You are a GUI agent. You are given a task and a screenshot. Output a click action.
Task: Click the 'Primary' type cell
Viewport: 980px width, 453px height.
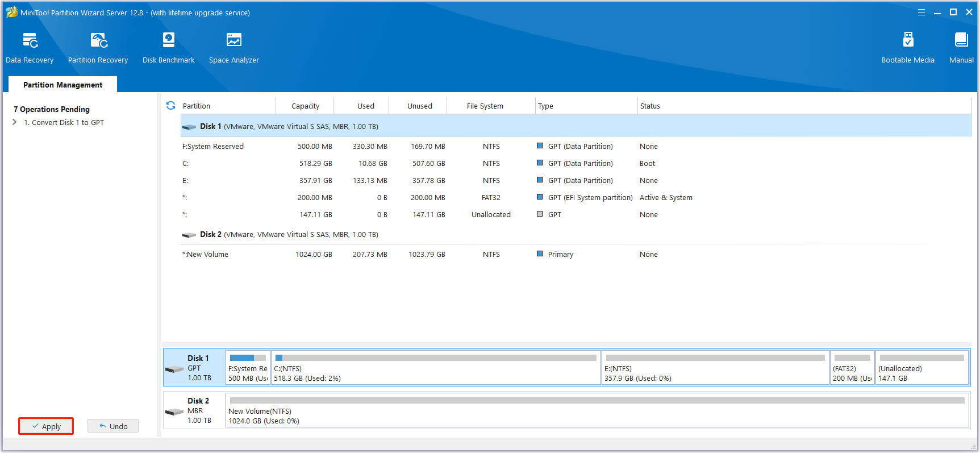pos(560,254)
